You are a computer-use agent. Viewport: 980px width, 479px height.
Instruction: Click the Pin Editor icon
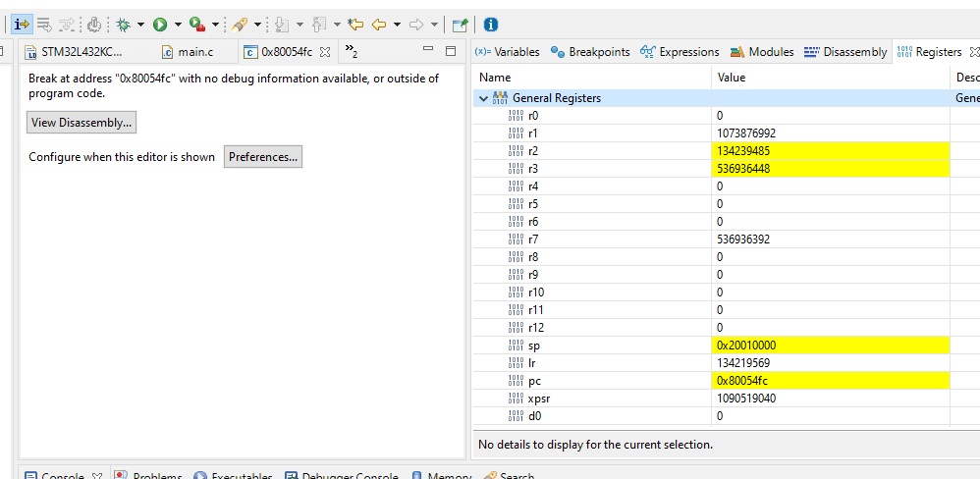pos(460,25)
